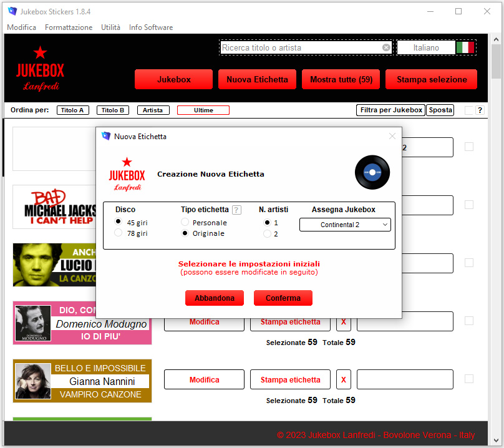This screenshot has height=448, width=504.
Task: Click the help question mark beside Tipo etichetta
Action: coord(236,210)
